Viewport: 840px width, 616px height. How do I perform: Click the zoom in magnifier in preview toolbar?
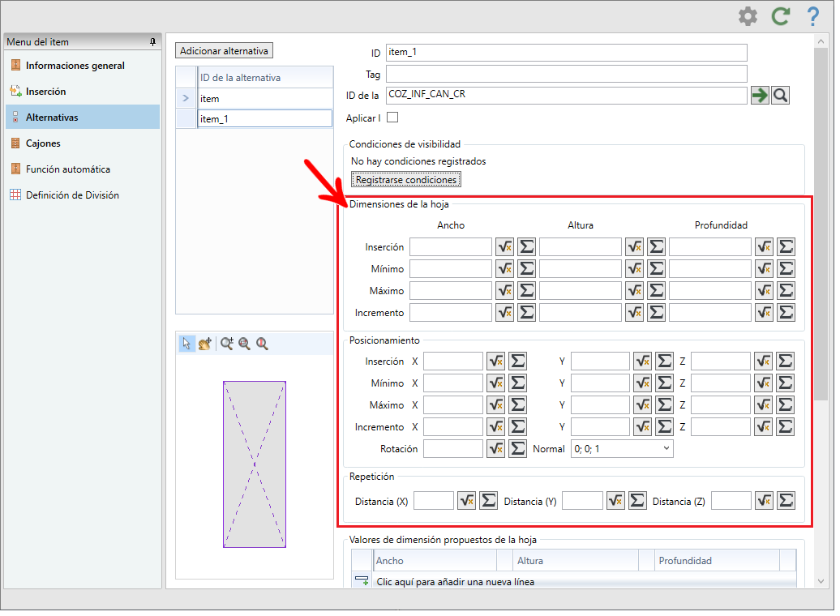226,344
